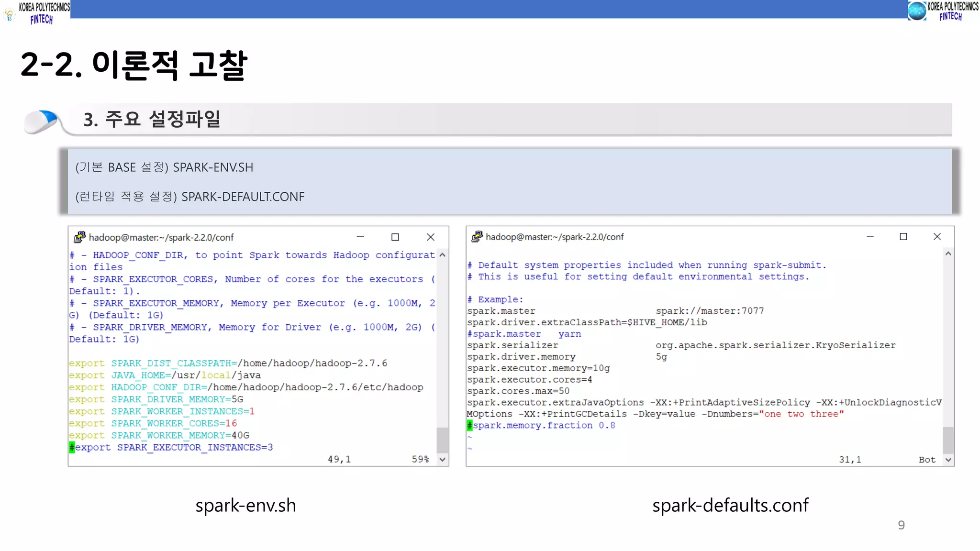Maximize the left spark-env.sh terminal window
Image resolution: width=980 pixels, height=551 pixels.
click(x=395, y=237)
